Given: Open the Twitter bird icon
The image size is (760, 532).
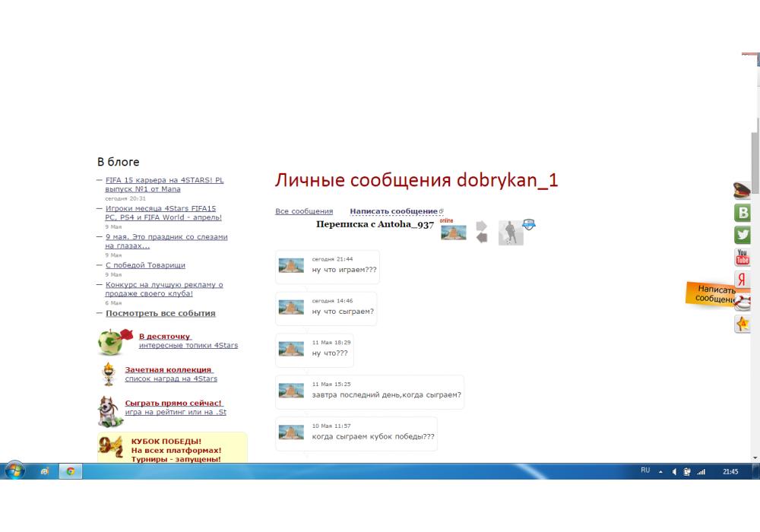Looking at the screenshot, I should pyautogui.click(x=743, y=235).
